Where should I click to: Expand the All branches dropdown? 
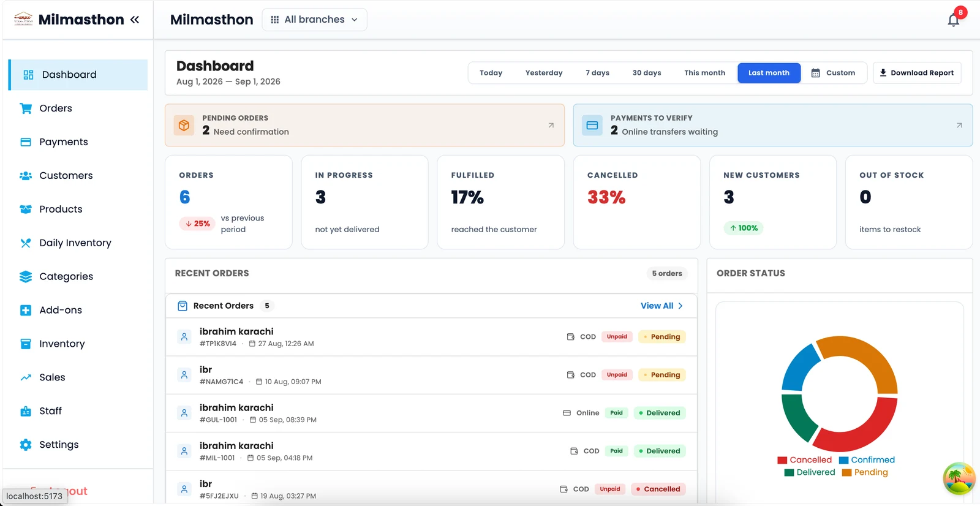click(315, 20)
